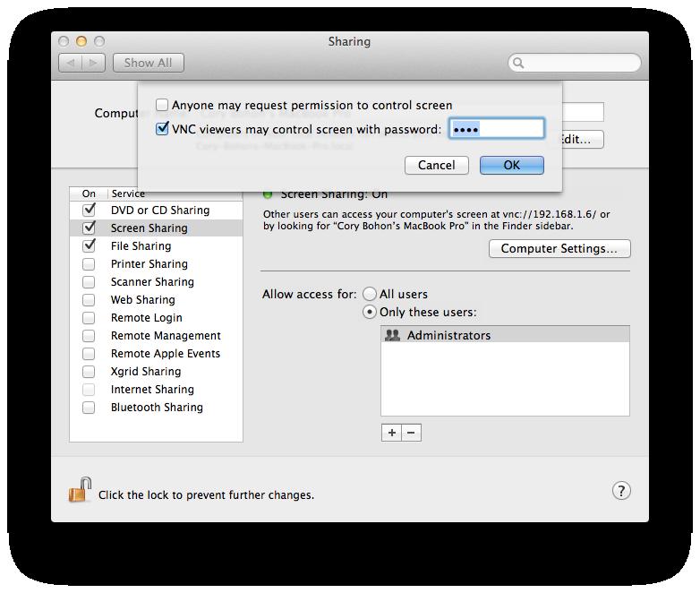
Task: Enable the Web Sharing checkbox
Action: [x=89, y=300]
